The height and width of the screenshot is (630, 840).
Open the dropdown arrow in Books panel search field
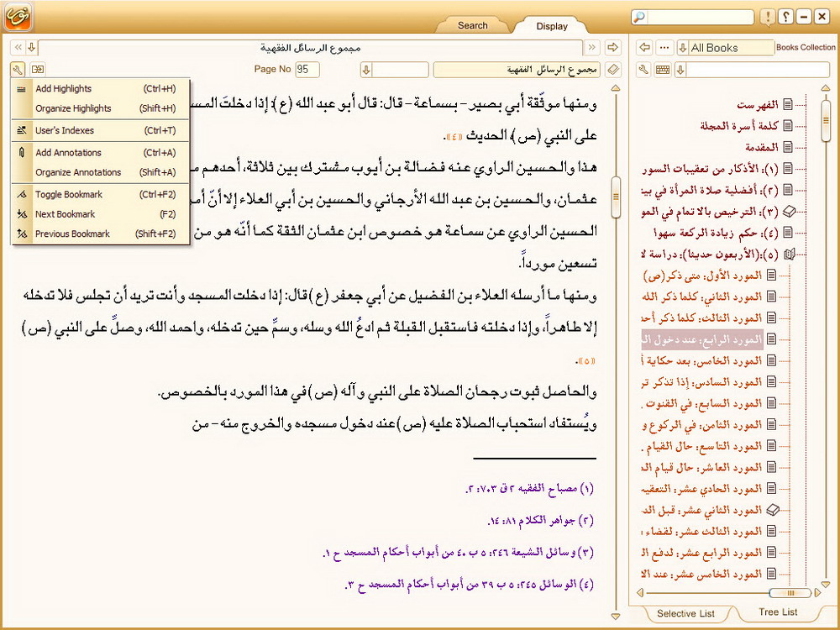pyautogui.click(x=680, y=70)
